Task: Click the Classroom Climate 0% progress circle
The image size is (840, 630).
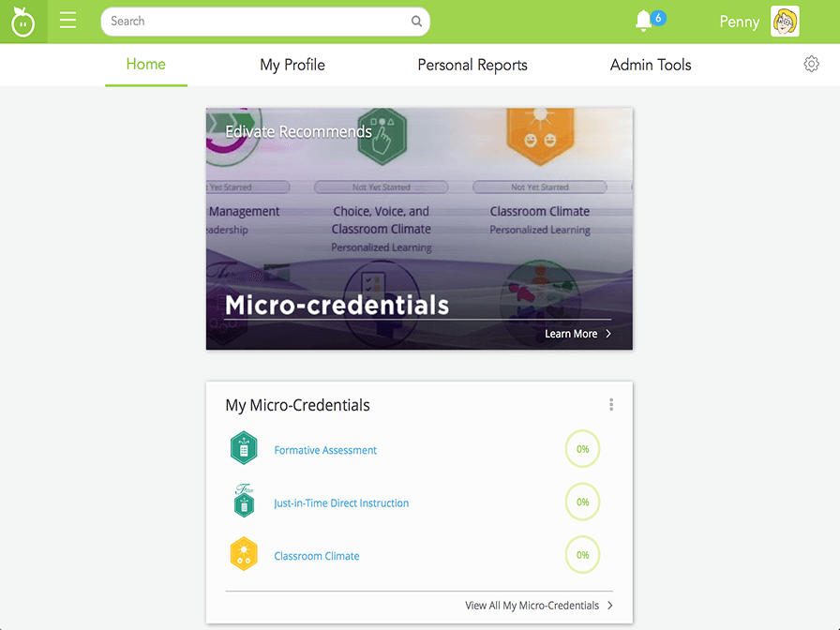Action: tap(582, 555)
